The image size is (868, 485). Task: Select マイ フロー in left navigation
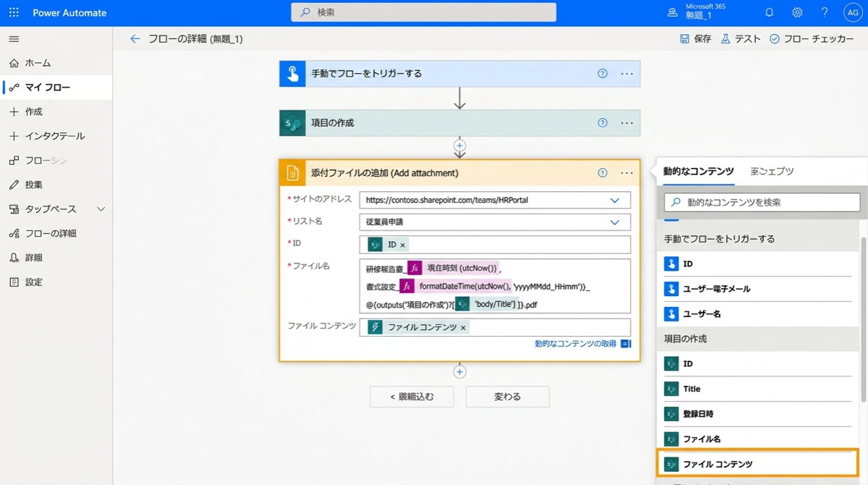(x=48, y=88)
